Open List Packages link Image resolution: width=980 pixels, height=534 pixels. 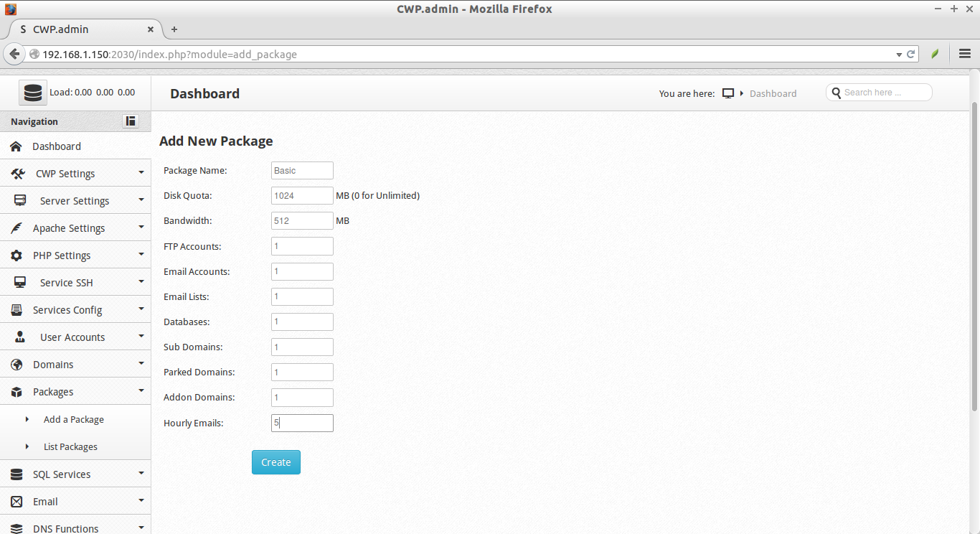click(x=70, y=446)
